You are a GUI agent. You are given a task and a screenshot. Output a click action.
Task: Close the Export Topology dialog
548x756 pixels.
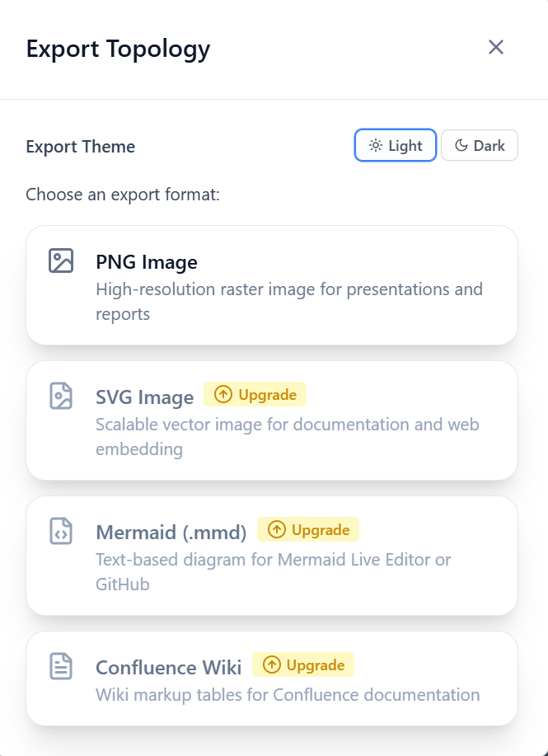click(x=495, y=47)
